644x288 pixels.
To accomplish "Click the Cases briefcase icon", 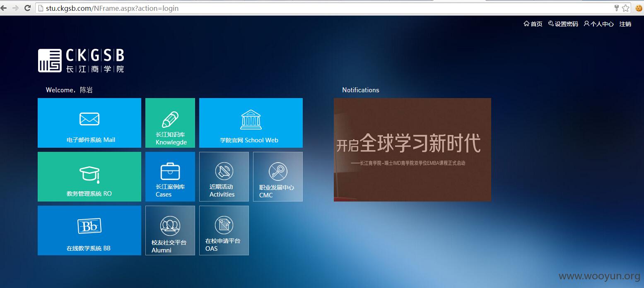I will (170, 171).
